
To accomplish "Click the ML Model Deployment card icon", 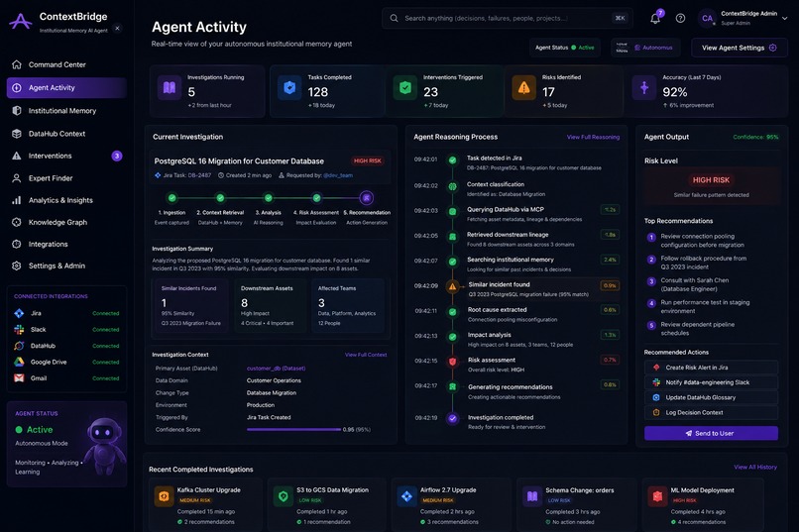I will point(657,496).
